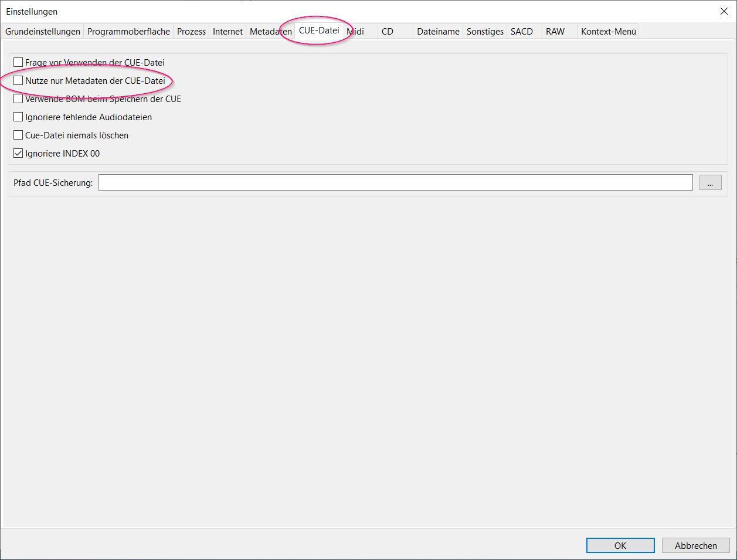Open the Internet settings tab
This screenshot has width=737, height=560.
pyautogui.click(x=227, y=32)
